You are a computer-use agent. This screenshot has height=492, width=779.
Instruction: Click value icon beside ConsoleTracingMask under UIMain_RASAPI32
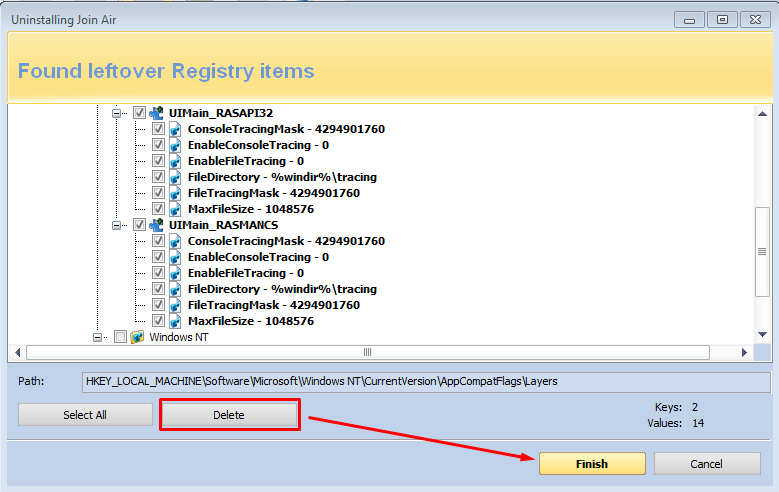pos(175,129)
